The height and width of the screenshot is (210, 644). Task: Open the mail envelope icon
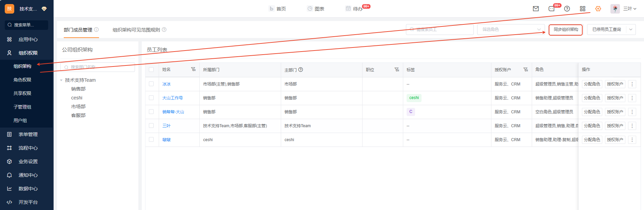coord(536,9)
